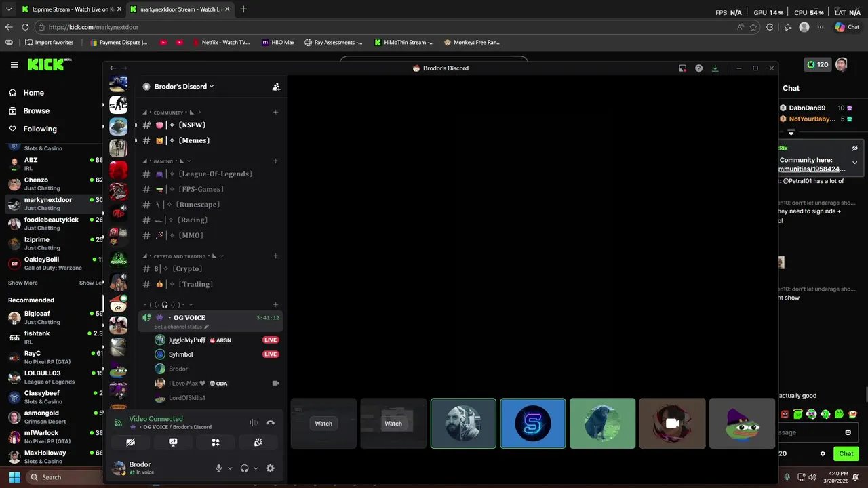Image resolution: width=868 pixels, height=488 pixels.
Task: Collapse the COMMUNITY channel category
Action: (172, 113)
